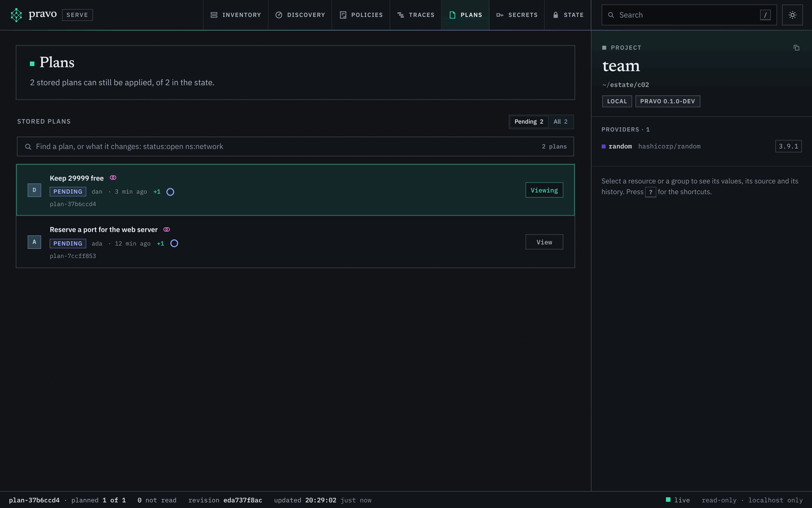
Task: Click the revision eda737f8ac in the status bar
Action: [x=225, y=500]
